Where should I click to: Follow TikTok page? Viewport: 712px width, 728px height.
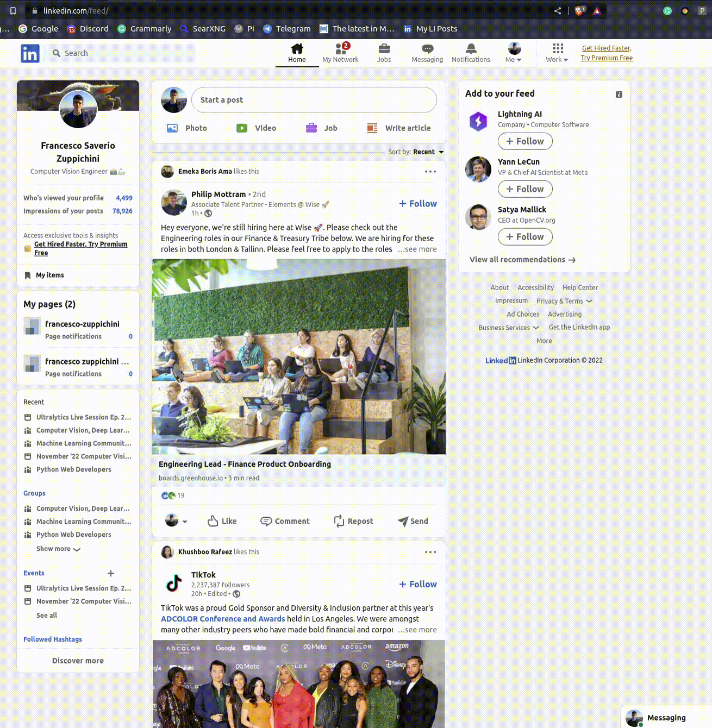point(418,585)
